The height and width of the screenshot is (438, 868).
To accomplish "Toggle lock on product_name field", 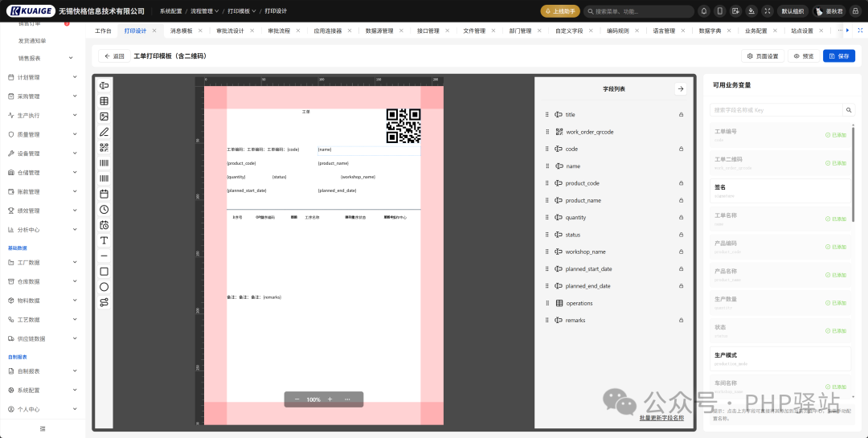I will (x=681, y=200).
